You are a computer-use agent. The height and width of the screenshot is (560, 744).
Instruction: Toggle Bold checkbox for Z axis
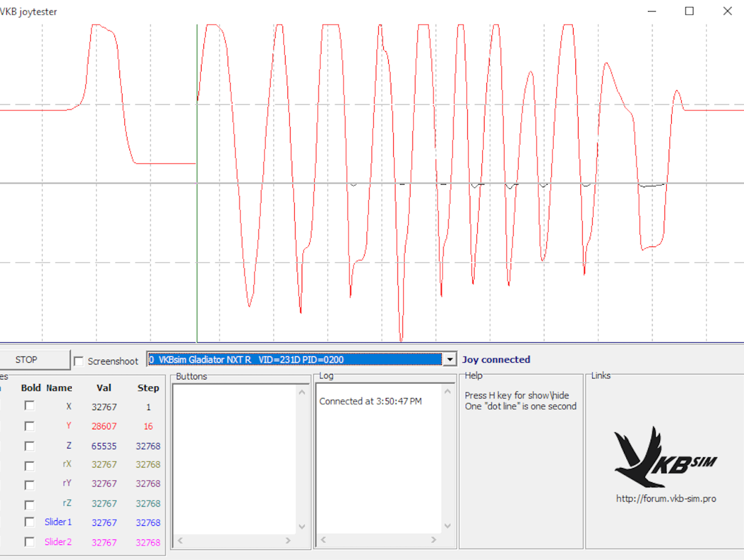tap(29, 446)
